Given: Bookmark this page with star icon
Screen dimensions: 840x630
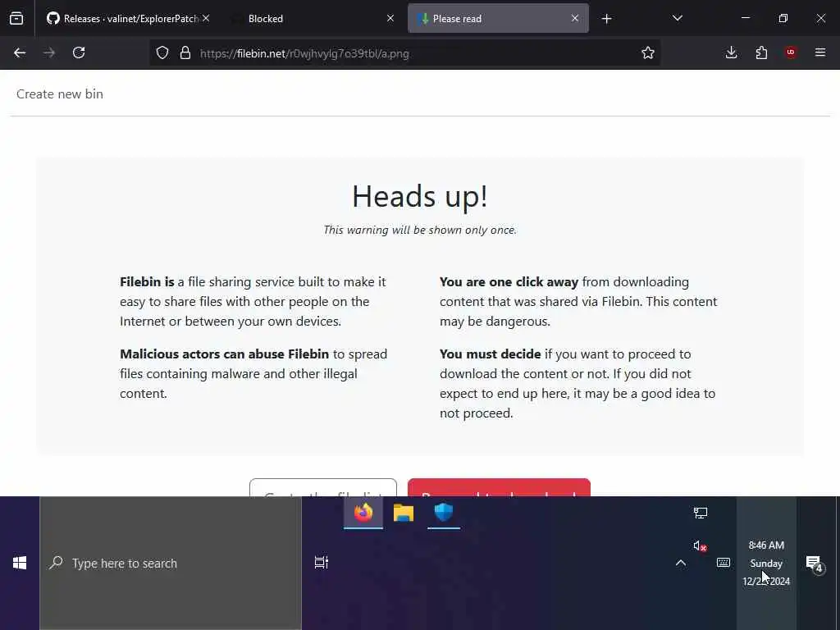Looking at the screenshot, I should click(648, 52).
